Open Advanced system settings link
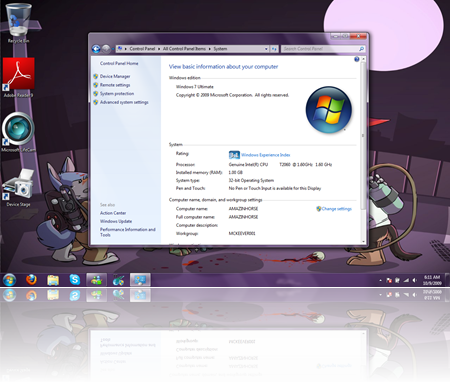The width and height of the screenshot is (450, 382). tap(124, 102)
